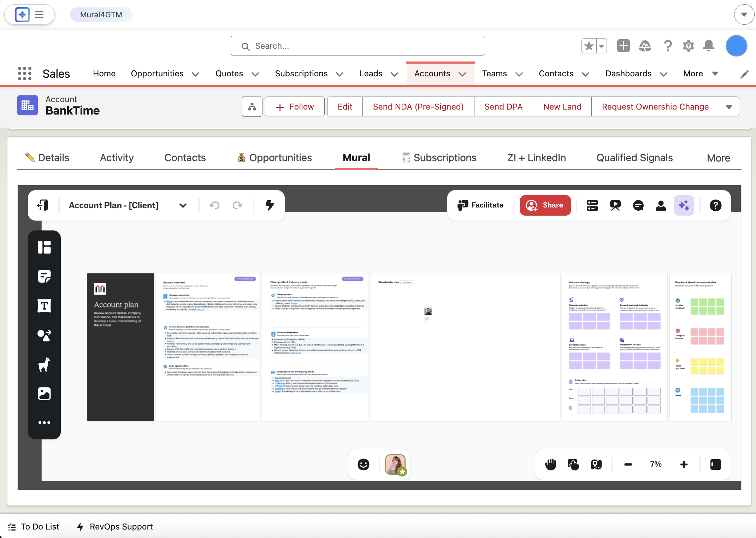756x538 pixels.
Task: Open the emoji reactions picker
Action: tap(364, 464)
